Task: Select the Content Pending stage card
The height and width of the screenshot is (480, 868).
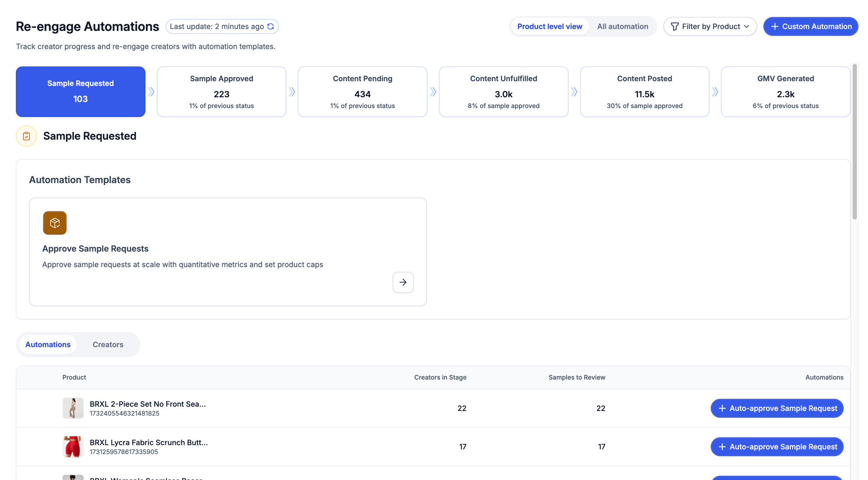Action: pyautogui.click(x=362, y=92)
